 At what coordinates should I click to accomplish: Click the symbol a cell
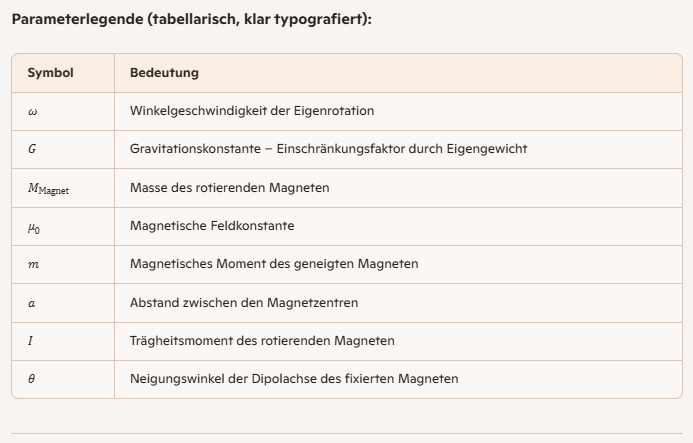(32, 302)
